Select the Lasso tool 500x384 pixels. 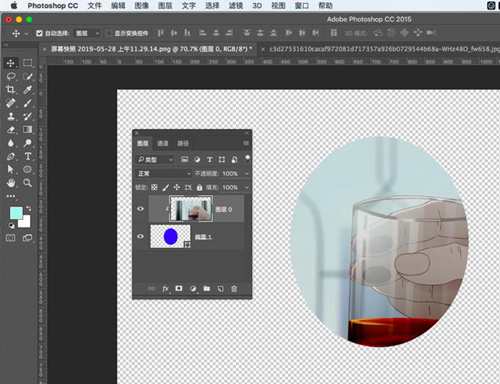point(11,76)
